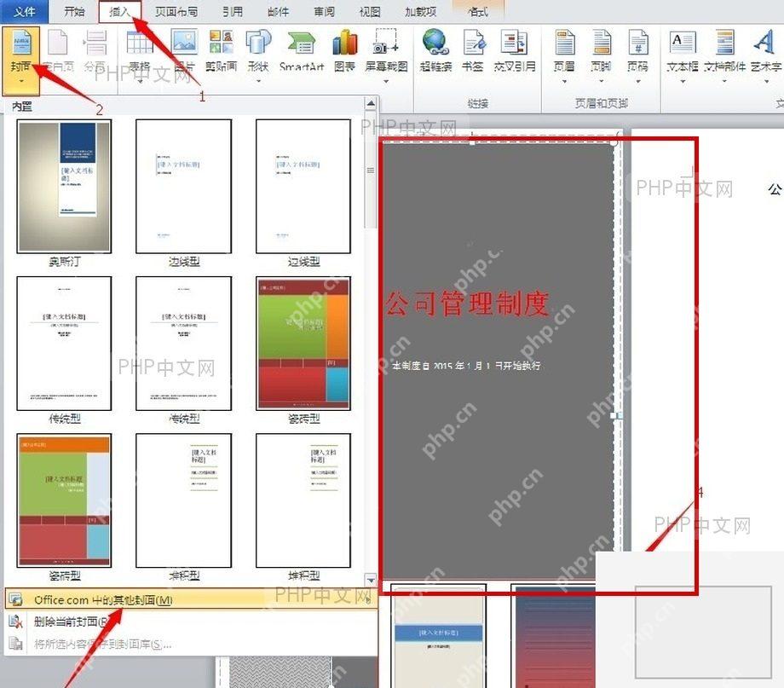Select the 插入 Insert tab

[120, 11]
